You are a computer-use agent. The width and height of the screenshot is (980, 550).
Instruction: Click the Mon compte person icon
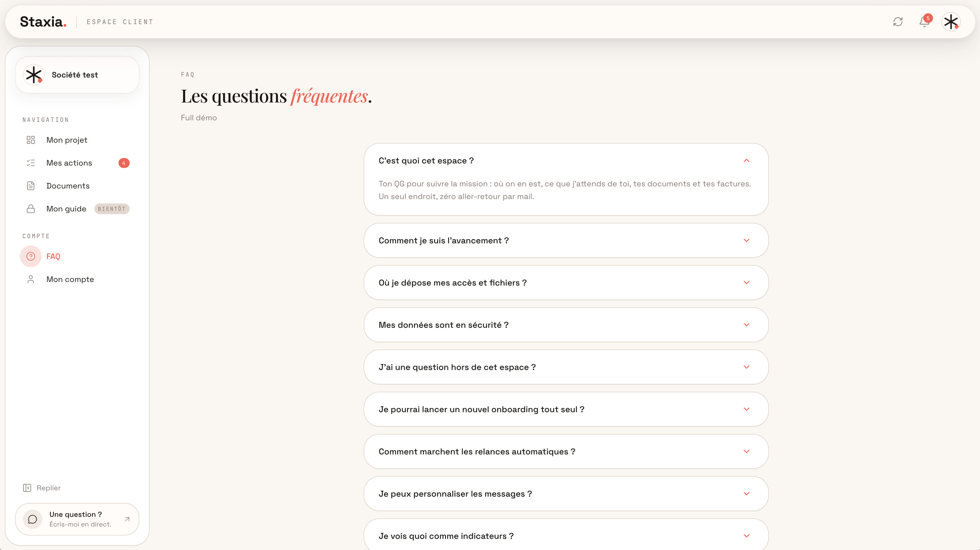tap(31, 279)
